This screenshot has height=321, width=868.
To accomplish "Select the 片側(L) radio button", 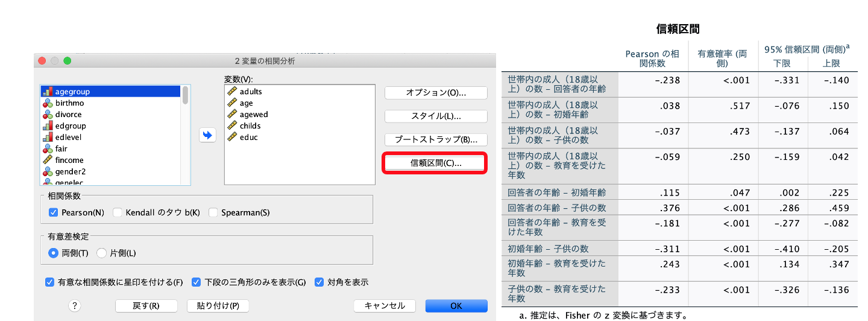I will point(101,253).
